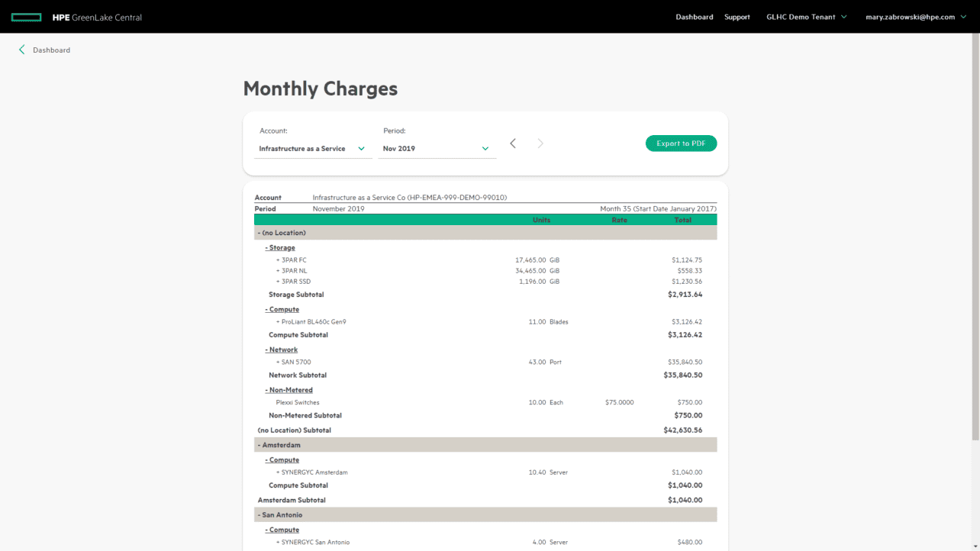Click the $558.33 total for 3PAR NL

[x=690, y=271]
